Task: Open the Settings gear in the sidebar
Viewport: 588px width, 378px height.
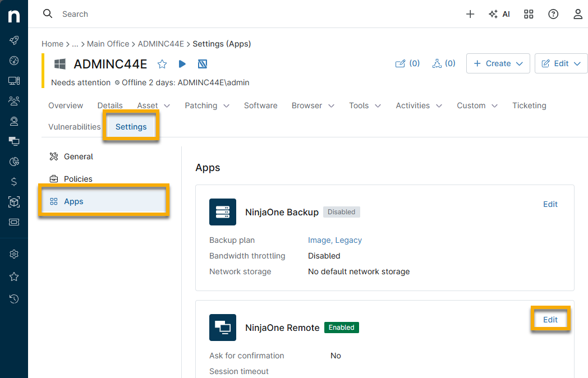Action: click(13, 254)
